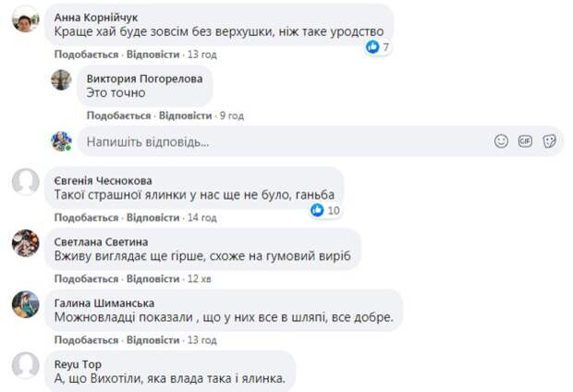Open the sticker picker in reply box

(x=549, y=141)
